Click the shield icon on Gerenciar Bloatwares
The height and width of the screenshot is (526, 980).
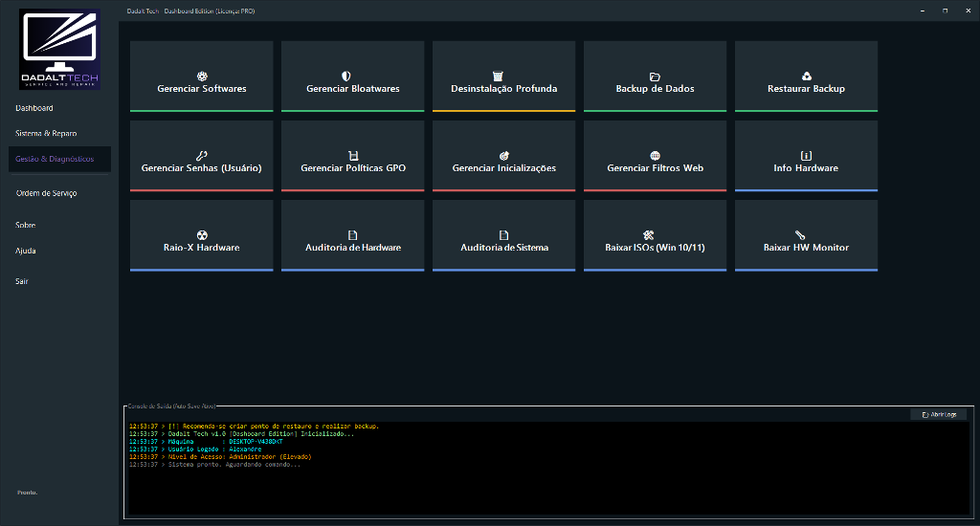click(x=353, y=77)
